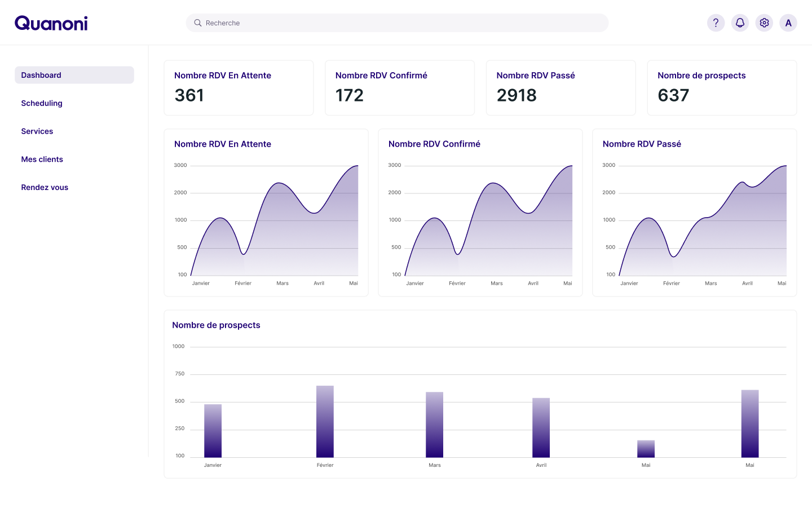Focus the Recherche search field

click(397, 23)
